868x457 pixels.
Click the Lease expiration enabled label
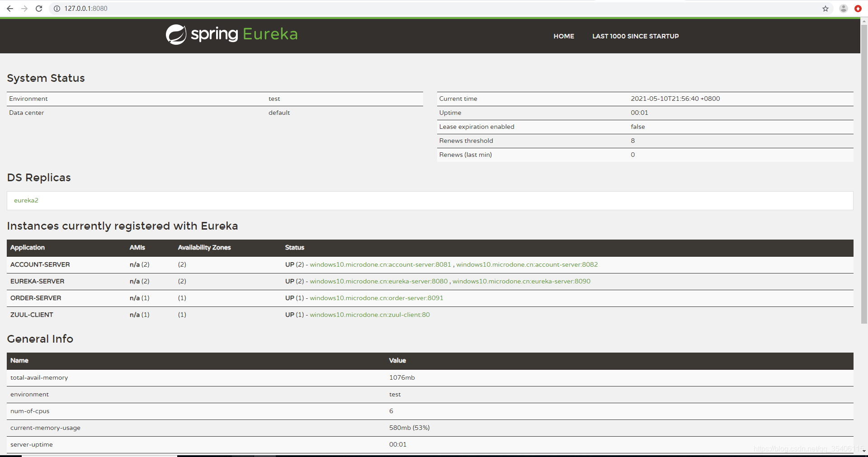[476, 127]
